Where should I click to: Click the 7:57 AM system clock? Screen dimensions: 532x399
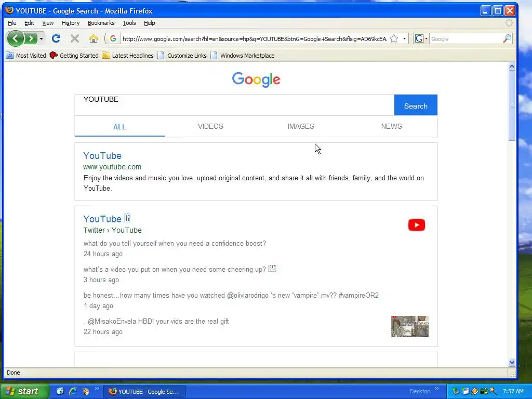click(513, 391)
